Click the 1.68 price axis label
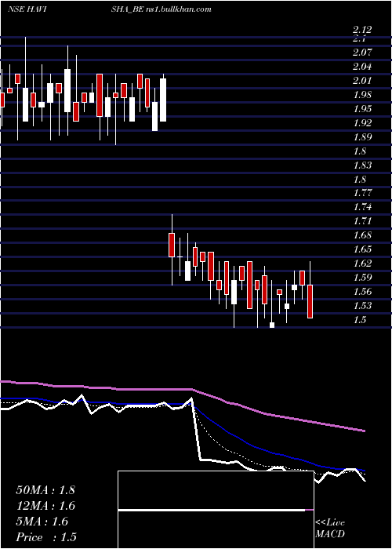The image size is (392, 549). pyautogui.click(x=362, y=235)
